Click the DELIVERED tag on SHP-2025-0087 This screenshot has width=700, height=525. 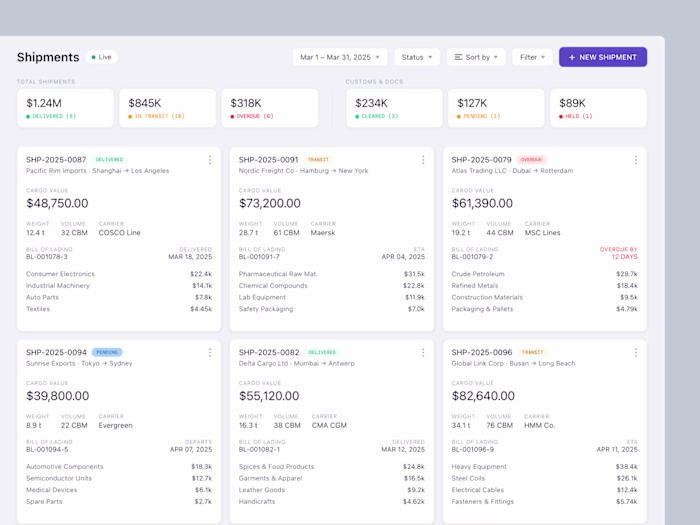tap(109, 159)
